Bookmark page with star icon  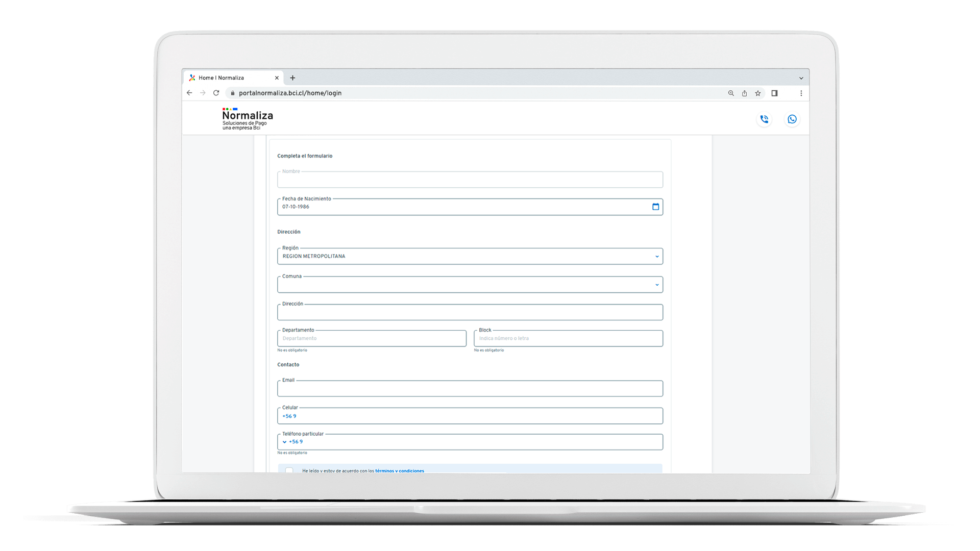[758, 93]
